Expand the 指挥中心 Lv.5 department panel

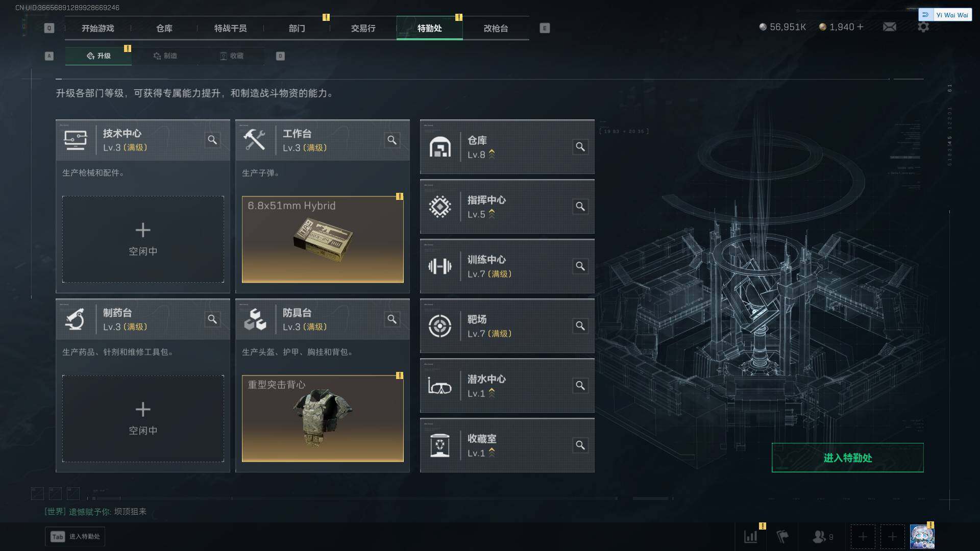click(507, 207)
